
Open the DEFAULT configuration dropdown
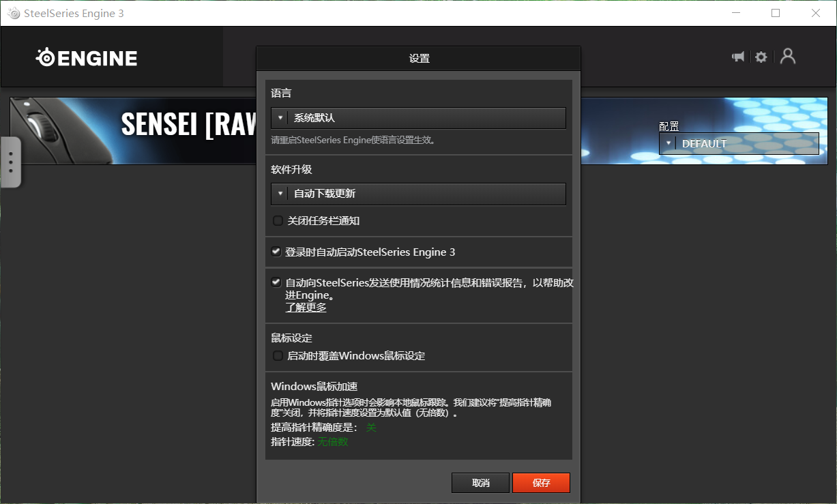739,144
